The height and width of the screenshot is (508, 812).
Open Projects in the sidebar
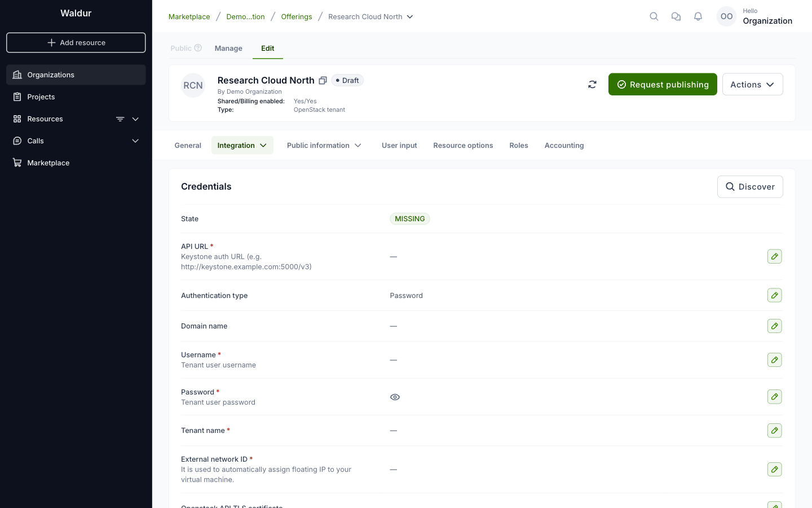[76, 97]
